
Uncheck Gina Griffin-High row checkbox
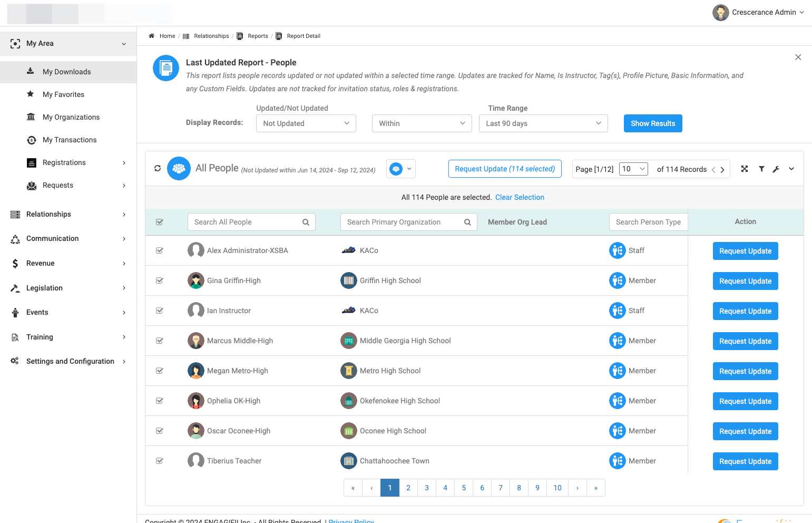[160, 281]
